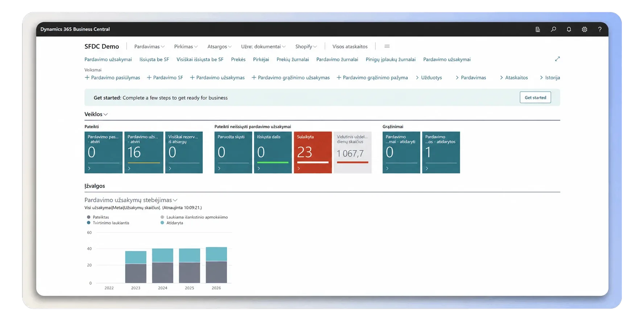Viewport: 644px width, 321px height.
Task: Create new Pardavimo SF
Action: click(x=165, y=78)
